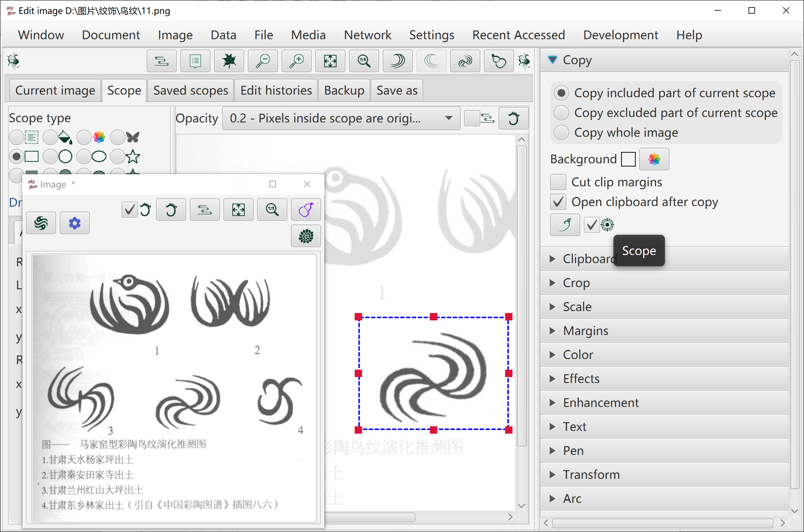The image size is (804, 532).
Task: Click the zoom in magnifier icon
Action: (x=296, y=61)
